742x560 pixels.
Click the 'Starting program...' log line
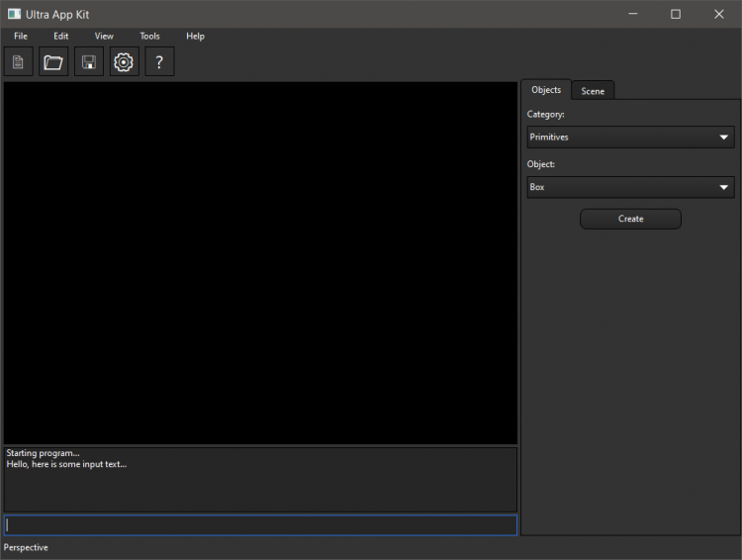(44, 453)
